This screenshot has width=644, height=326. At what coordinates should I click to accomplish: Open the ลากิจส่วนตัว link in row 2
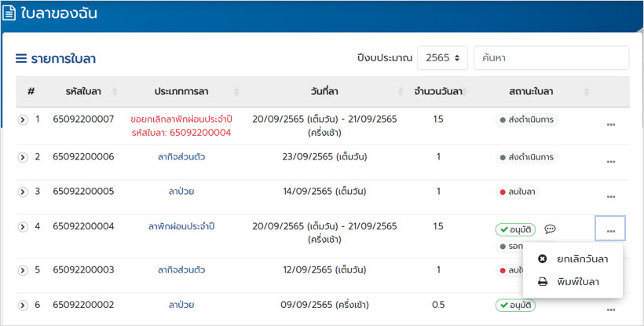point(181,157)
